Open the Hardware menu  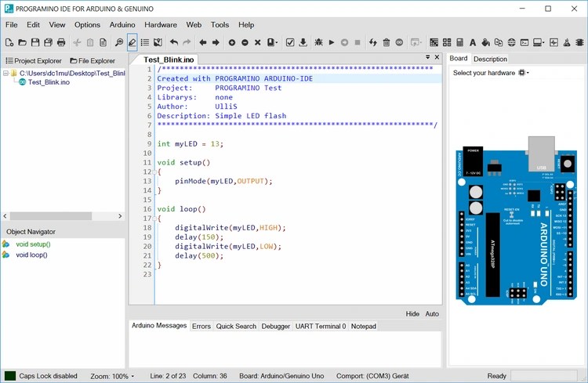coord(161,25)
